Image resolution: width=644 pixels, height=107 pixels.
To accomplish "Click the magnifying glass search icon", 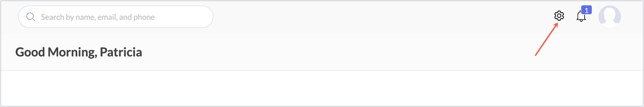I will tap(31, 17).
